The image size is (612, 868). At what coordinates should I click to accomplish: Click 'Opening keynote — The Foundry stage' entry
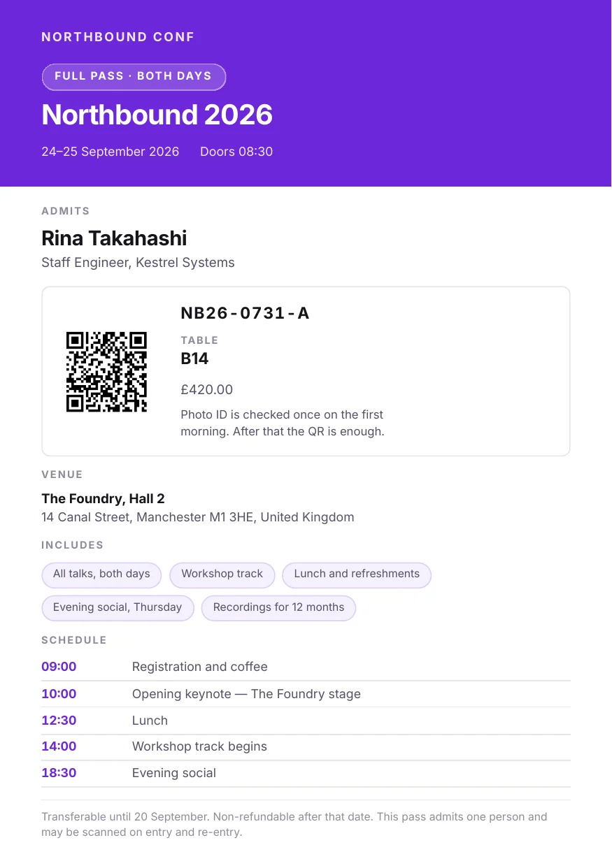(x=246, y=694)
